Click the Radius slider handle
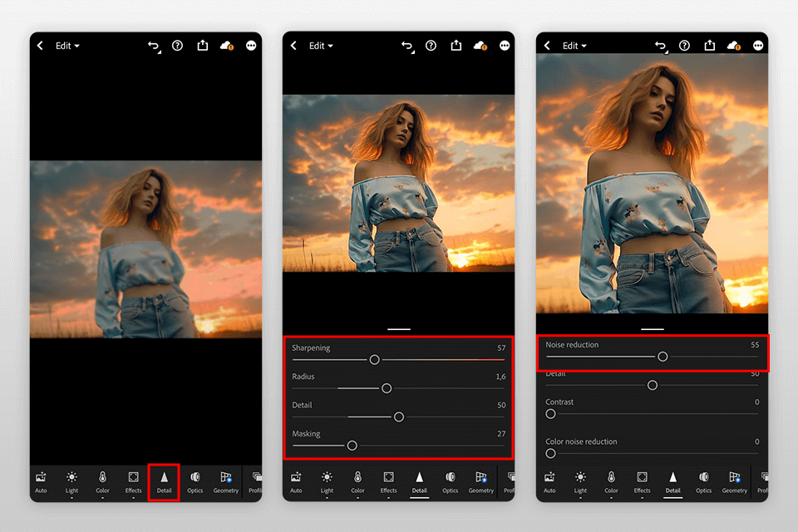Screen dimensions: 798x532 pyautogui.click(x=387, y=388)
